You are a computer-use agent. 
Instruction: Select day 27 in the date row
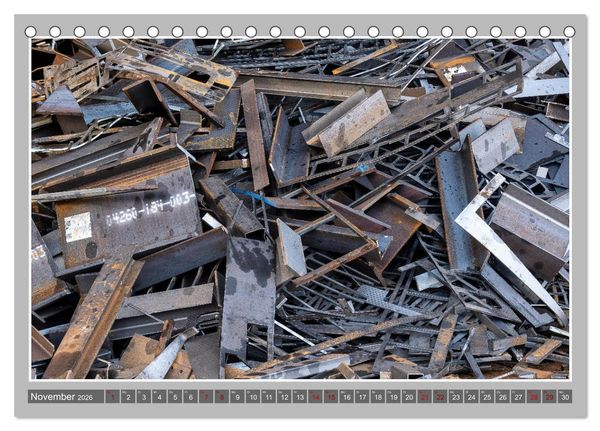518,397
